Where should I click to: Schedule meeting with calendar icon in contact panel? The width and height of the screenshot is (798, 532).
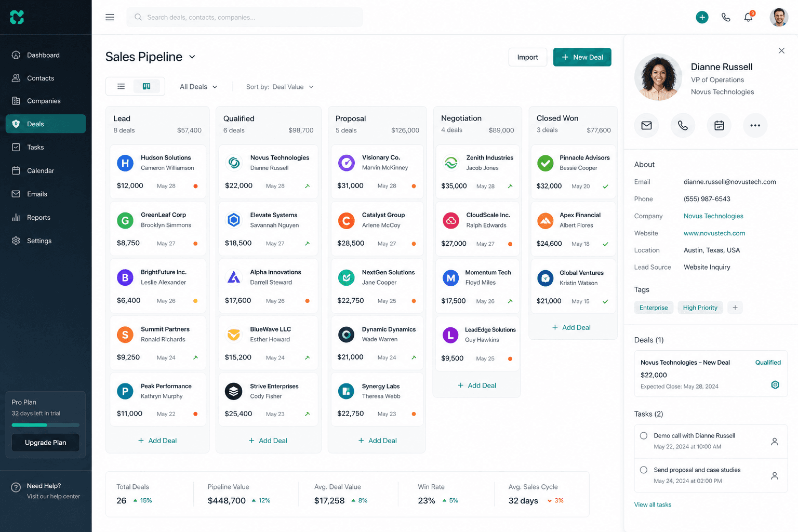point(719,125)
